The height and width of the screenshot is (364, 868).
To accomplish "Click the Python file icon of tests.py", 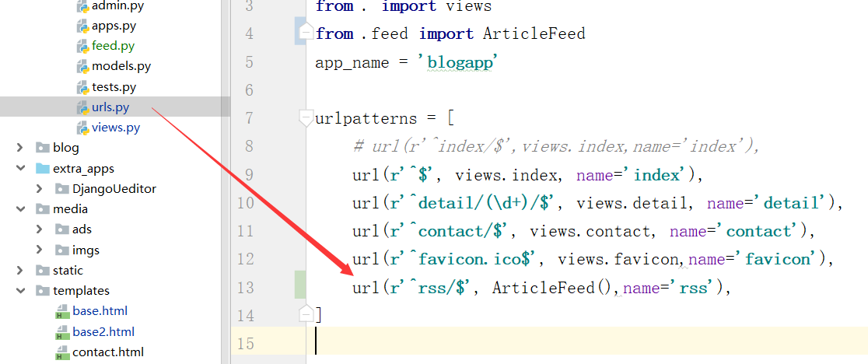I will click(82, 87).
